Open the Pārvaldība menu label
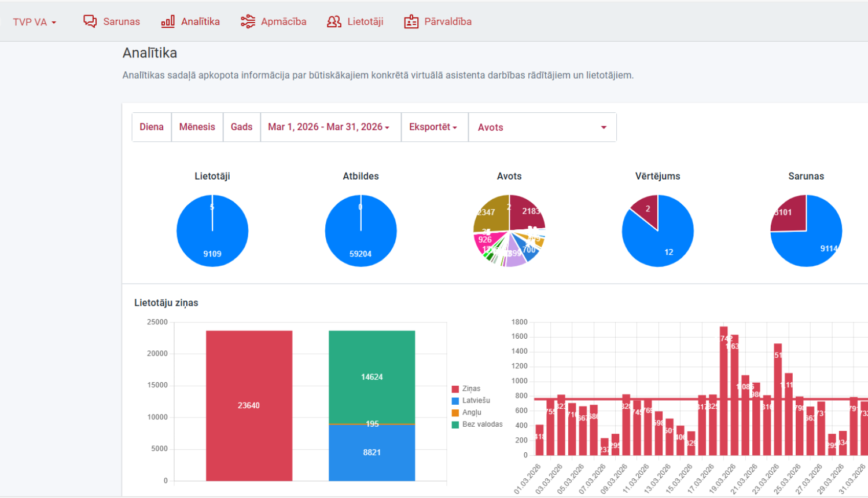 pyautogui.click(x=448, y=21)
